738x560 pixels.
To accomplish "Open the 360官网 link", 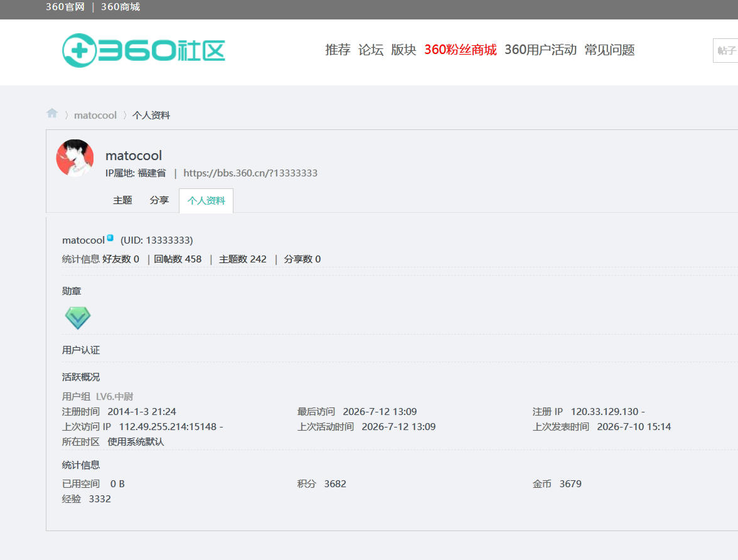I will coord(65,7).
